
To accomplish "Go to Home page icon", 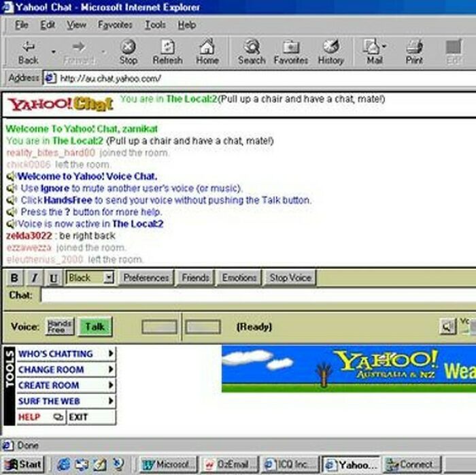I will [x=207, y=51].
